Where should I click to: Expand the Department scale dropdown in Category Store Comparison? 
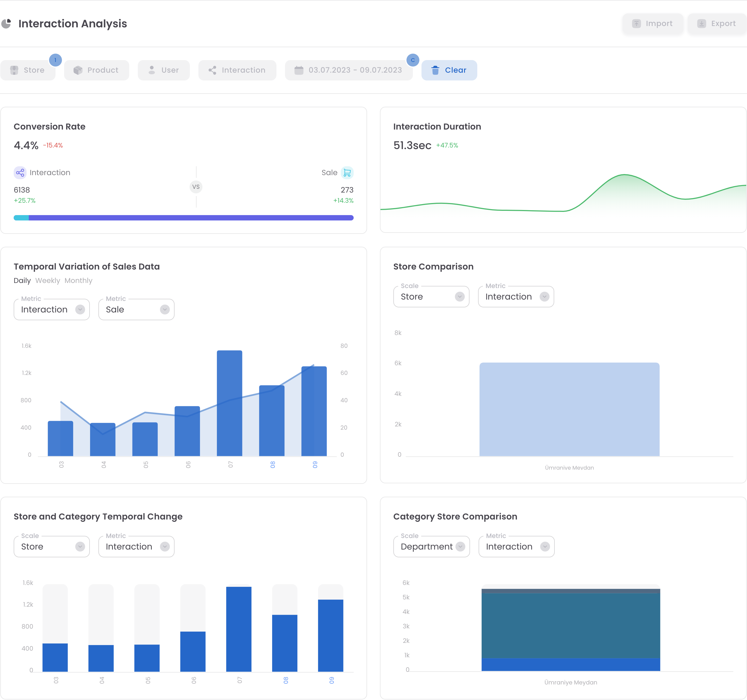431,546
